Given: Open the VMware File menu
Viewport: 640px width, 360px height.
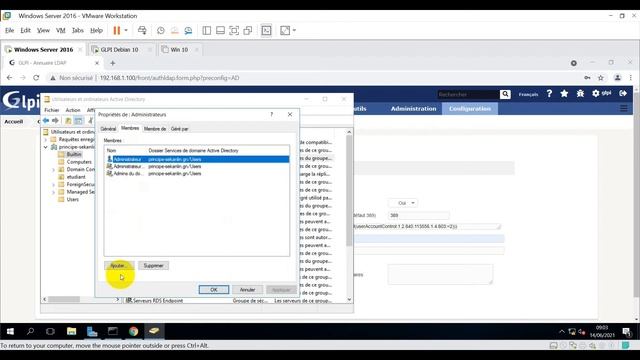Looking at the screenshot, I should (x=9, y=30).
